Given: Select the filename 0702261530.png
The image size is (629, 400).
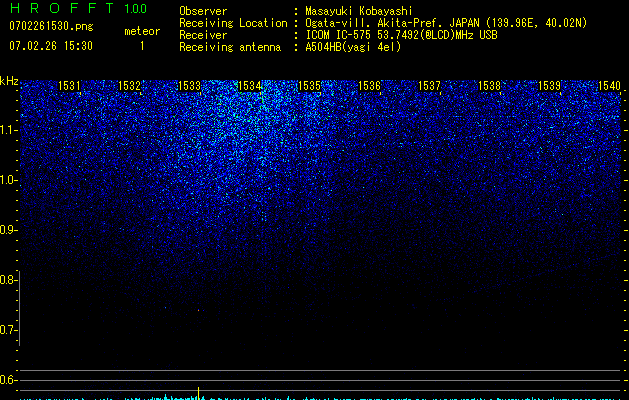Looking at the screenshot, I should tap(51, 27).
